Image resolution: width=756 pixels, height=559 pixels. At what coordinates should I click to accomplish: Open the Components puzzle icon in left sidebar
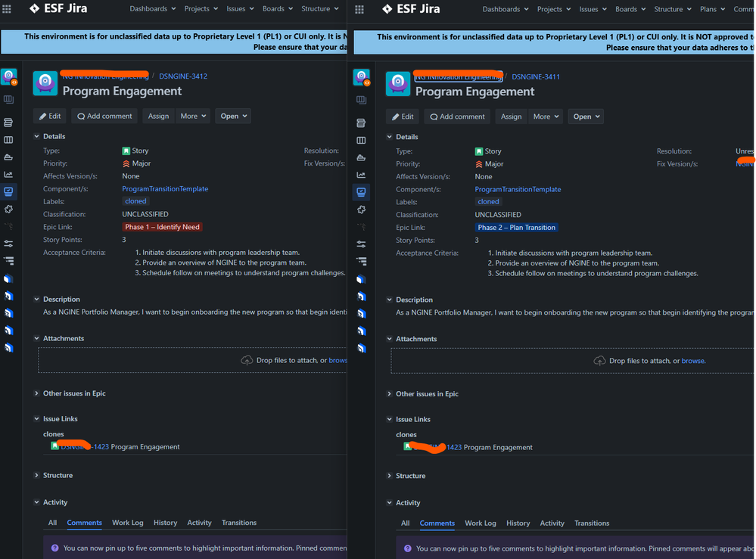pos(8,209)
